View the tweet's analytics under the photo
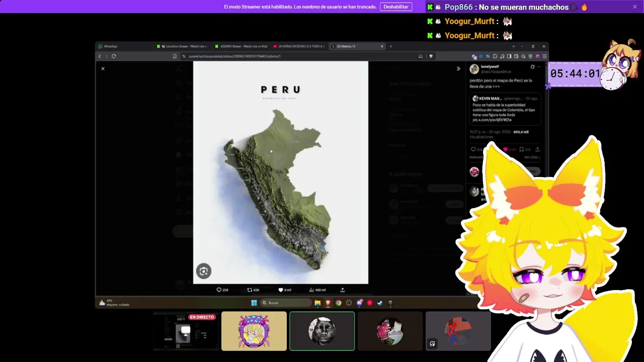Viewport: 644px width, 362px height. 317,290
